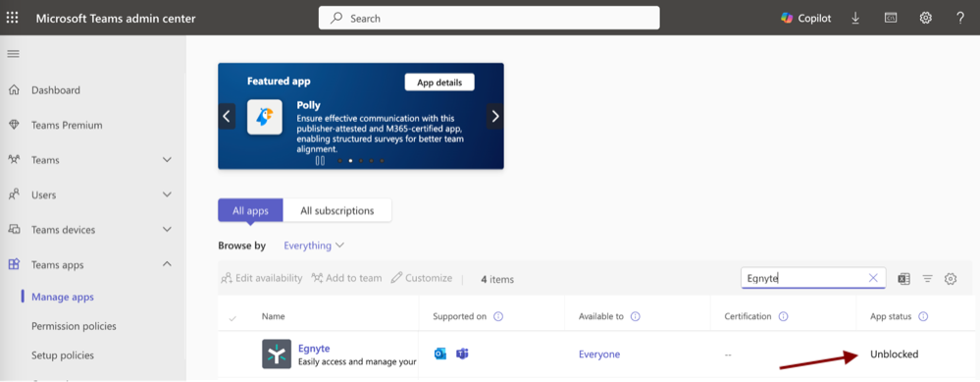Go to Dashboard in sidebar
The width and height of the screenshot is (980, 382).
pyautogui.click(x=56, y=90)
